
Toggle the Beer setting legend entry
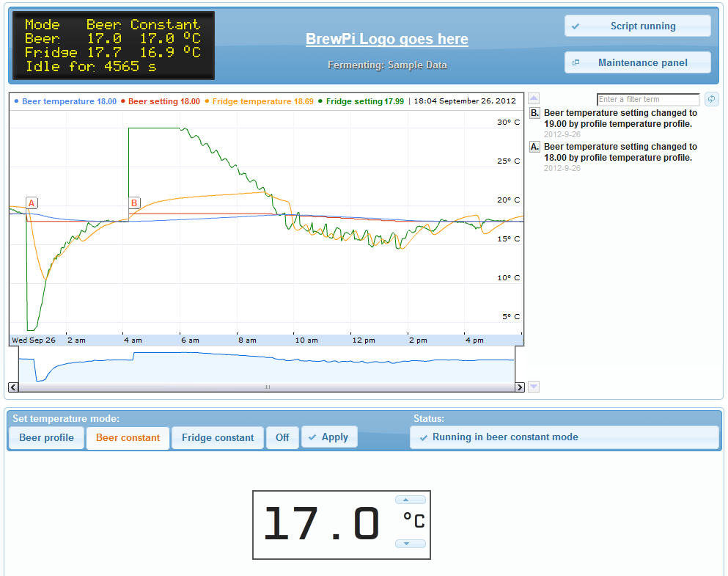[161, 101]
